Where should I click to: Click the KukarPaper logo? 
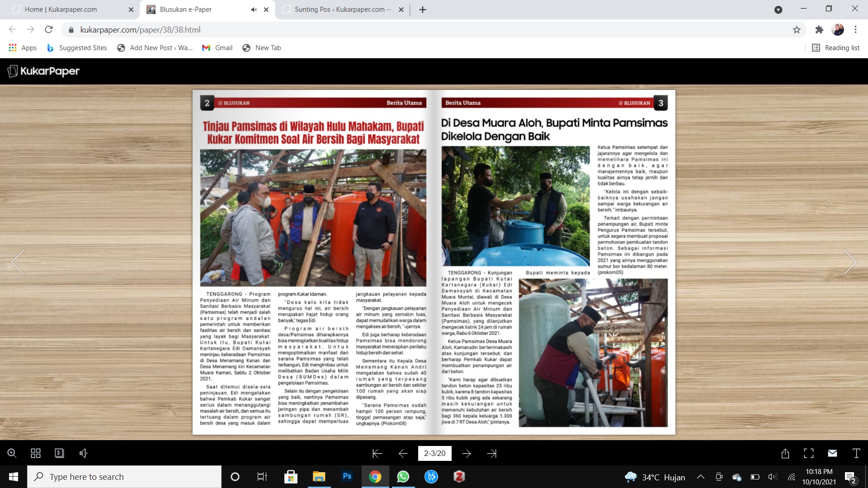43,71
